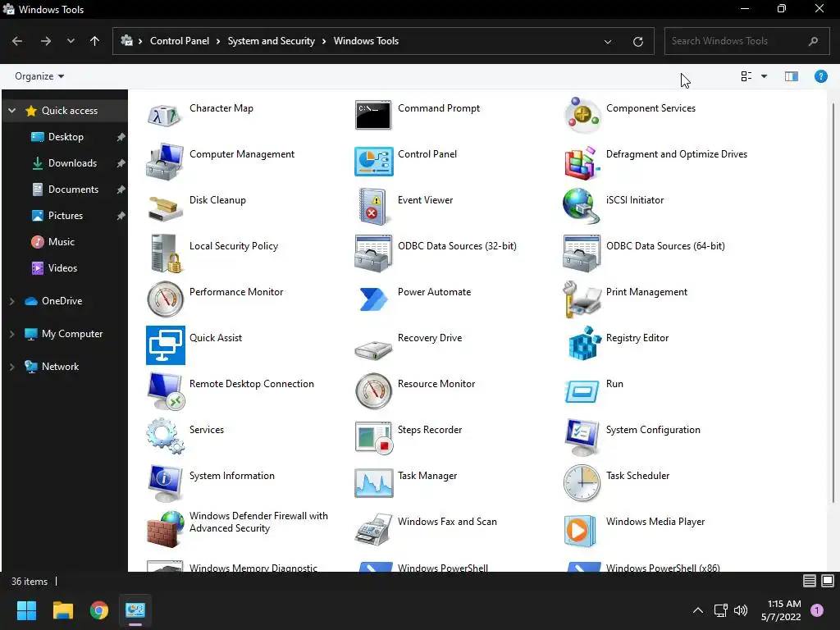Open the Windows Media Player icon

click(x=581, y=531)
